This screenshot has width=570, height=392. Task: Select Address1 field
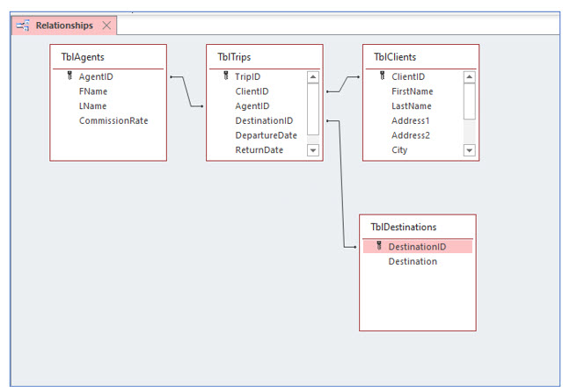(x=411, y=120)
